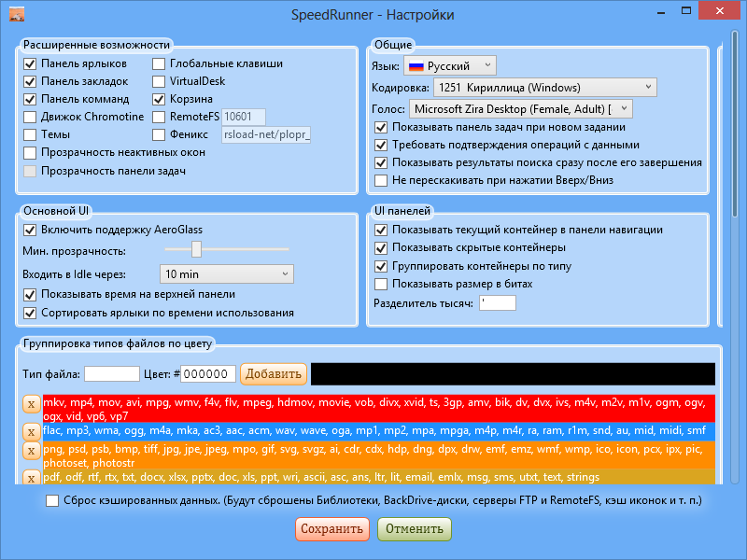Enable the Феникс checkbox

coord(159,134)
